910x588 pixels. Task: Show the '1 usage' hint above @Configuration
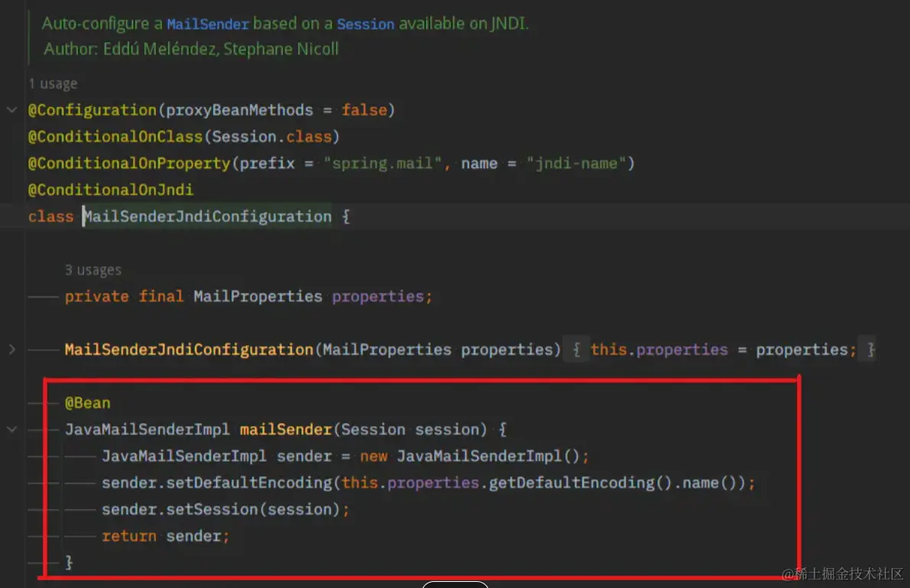(53, 83)
